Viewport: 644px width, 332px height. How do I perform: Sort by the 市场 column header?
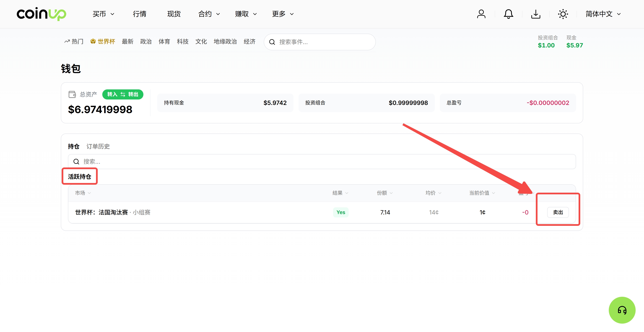(83, 193)
